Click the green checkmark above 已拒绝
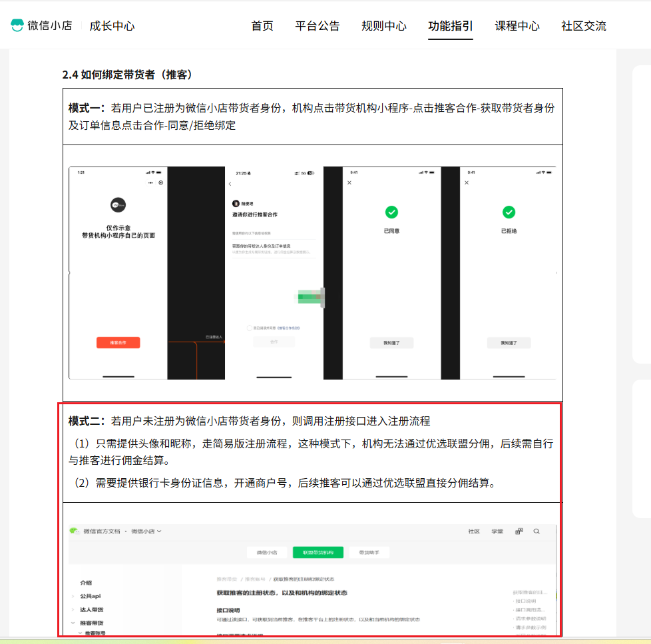The width and height of the screenshot is (651, 644). (509, 212)
